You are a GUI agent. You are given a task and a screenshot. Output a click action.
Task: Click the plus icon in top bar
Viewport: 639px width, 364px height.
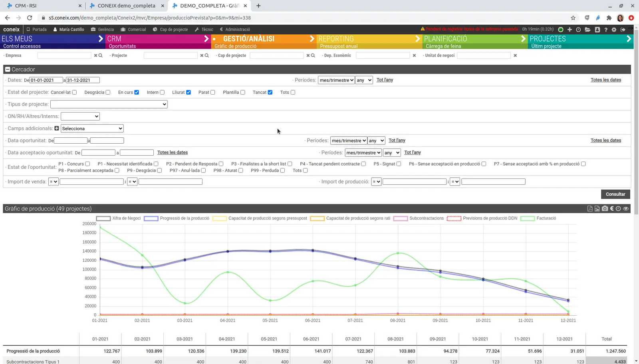(x=570, y=30)
